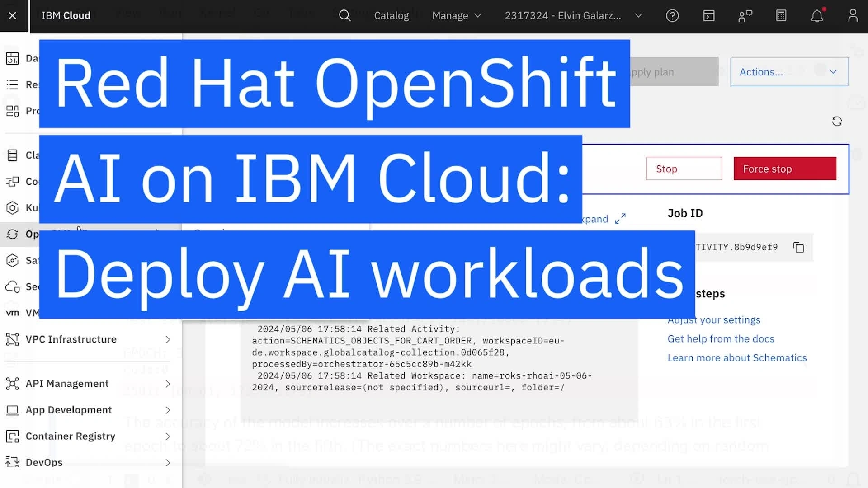The width and height of the screenshot is (868, 488).
Task: Close the navigation menu with X icon
Action: pos(13,16)
